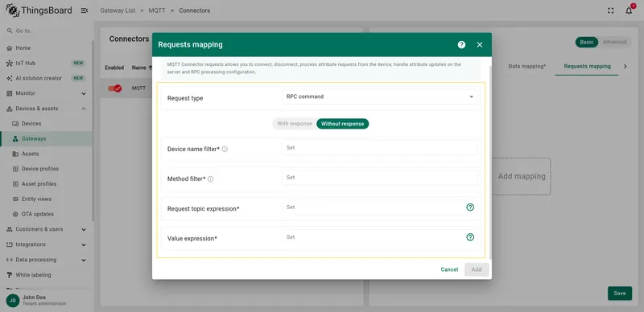Click Customers & users people icon
The width and height of the screenshot is (644, 312).
10,229
